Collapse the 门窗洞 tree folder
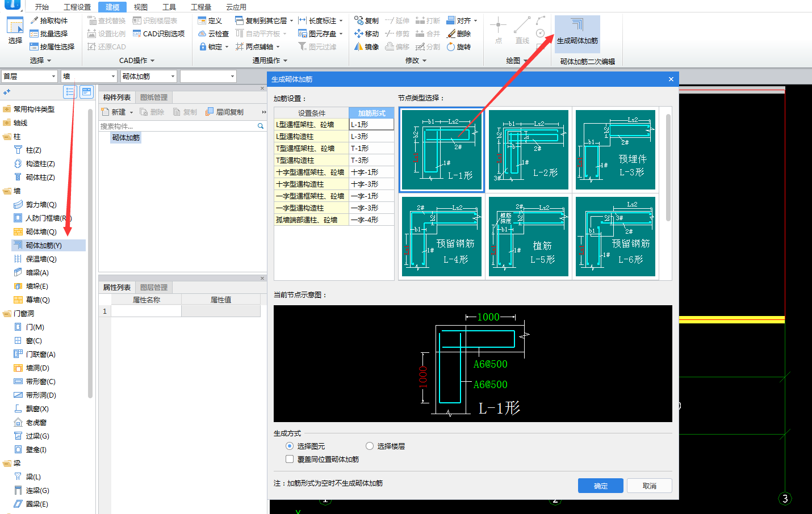The width and height of the screenshot is (812, 514). point(7,313)
